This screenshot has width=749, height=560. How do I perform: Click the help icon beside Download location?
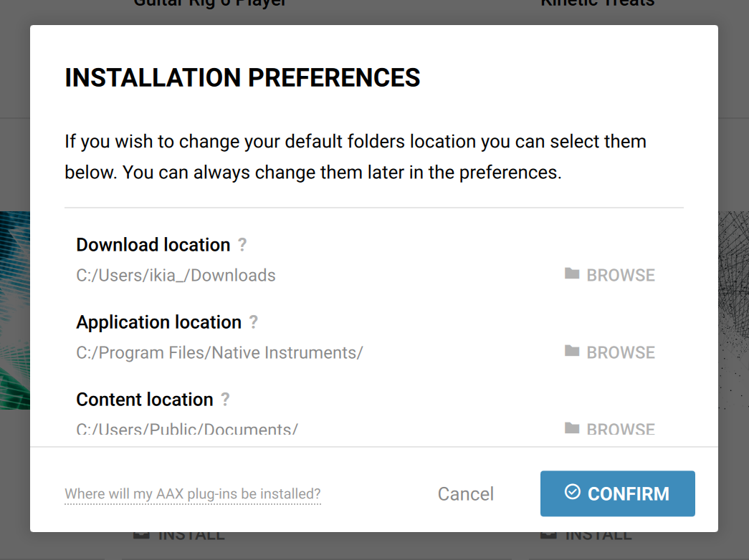click(x=243, y=245)
